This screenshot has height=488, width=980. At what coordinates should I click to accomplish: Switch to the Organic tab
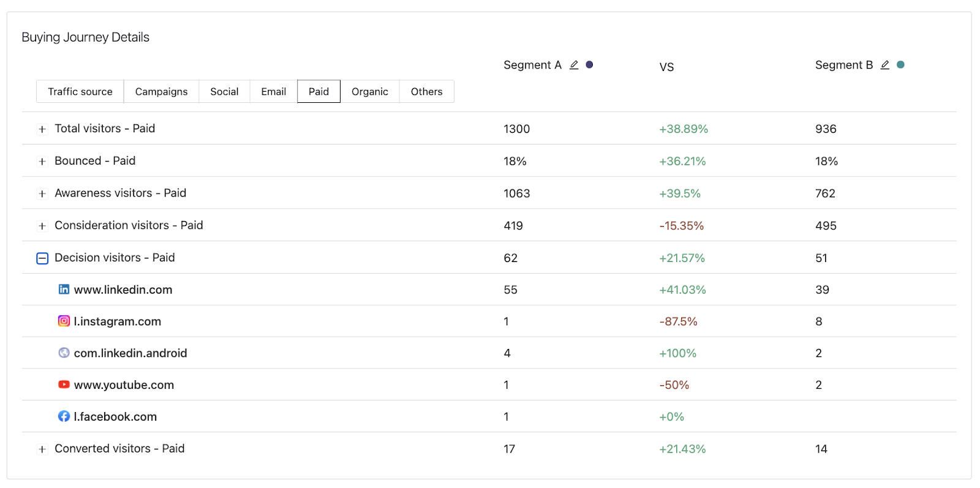click(370, 91)
